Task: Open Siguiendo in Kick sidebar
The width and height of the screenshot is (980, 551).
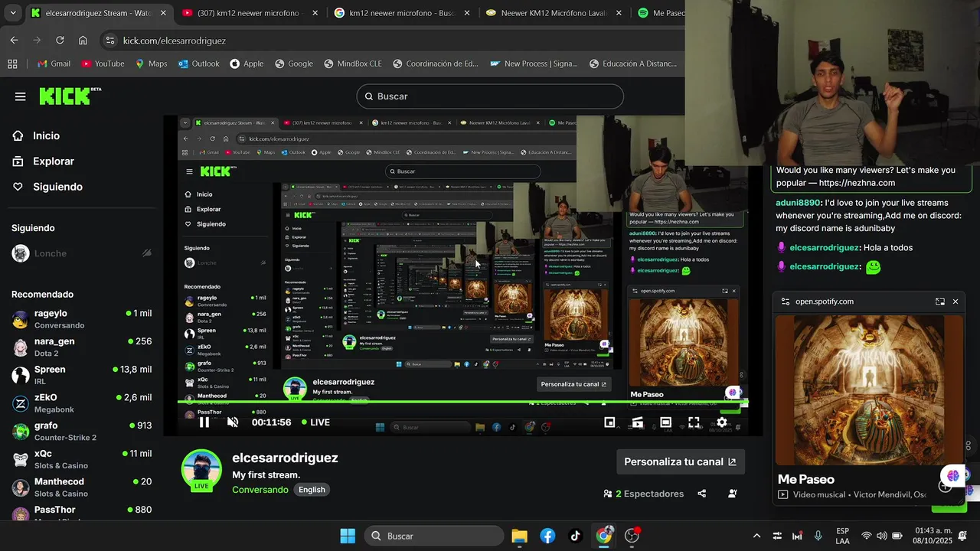Action: [57, 187]
